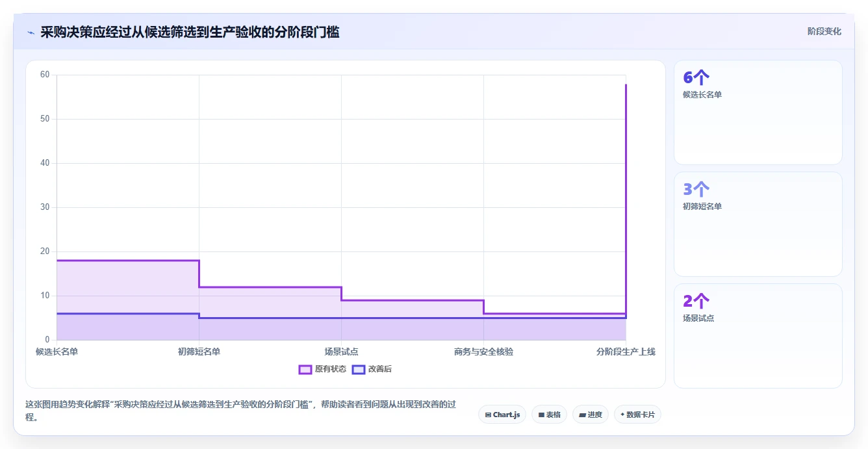Click the 数据卡片 chip sparkle icon
The height and width of the screenshot is (449, 868).
coord(622,415)
